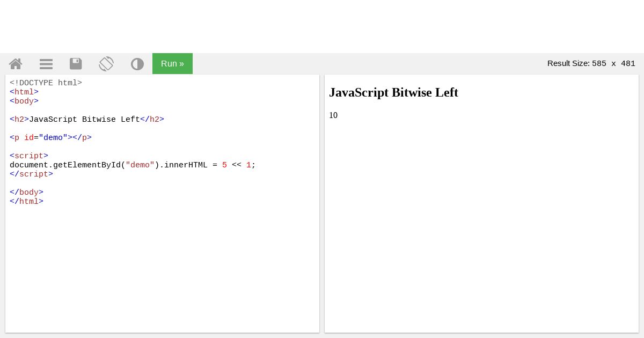
Task: Toggle dark mode contrast icon
Action: tap(137, 64)
